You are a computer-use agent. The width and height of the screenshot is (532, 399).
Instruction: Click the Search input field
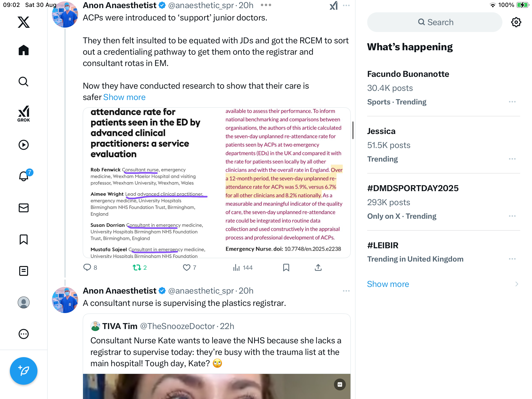[x=435, y=22]
